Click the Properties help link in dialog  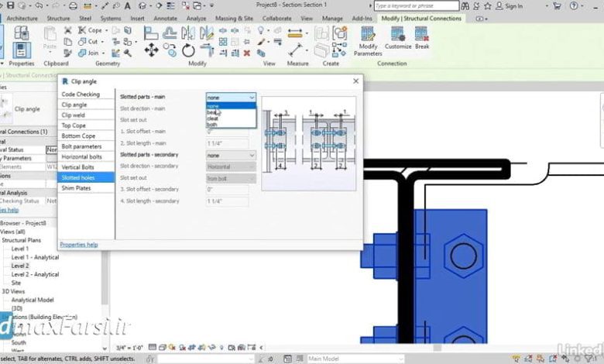[79, 245]
